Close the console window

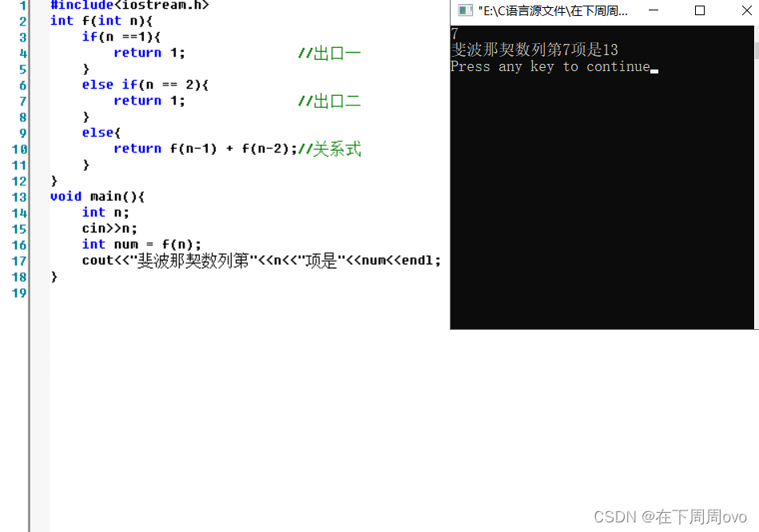(x=746, y=10)
